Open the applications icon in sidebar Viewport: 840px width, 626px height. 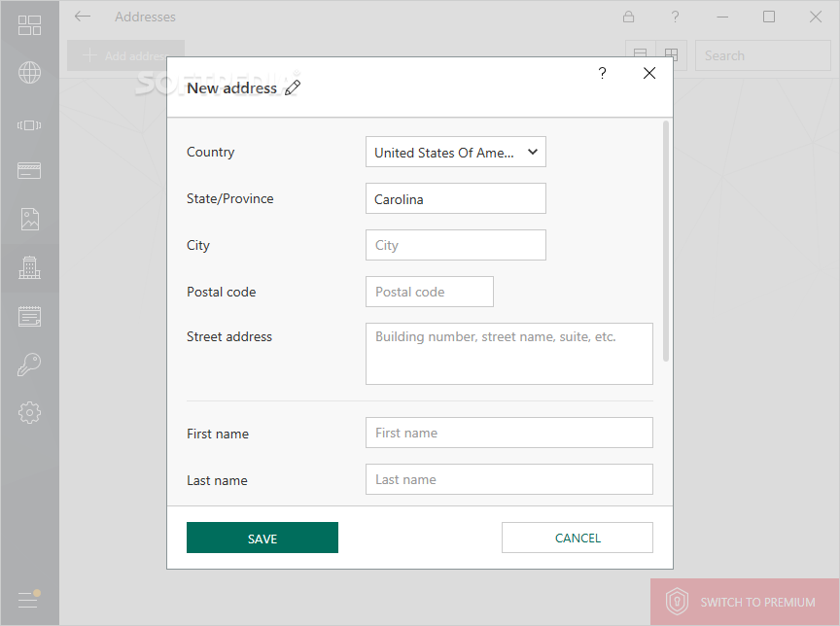tap(29, 125)
